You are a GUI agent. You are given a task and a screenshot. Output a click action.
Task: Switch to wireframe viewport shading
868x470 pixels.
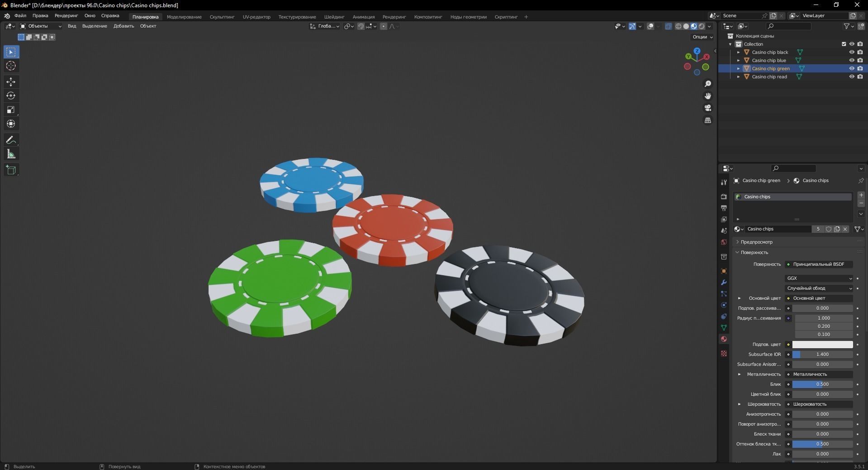(x=678, y=26)
